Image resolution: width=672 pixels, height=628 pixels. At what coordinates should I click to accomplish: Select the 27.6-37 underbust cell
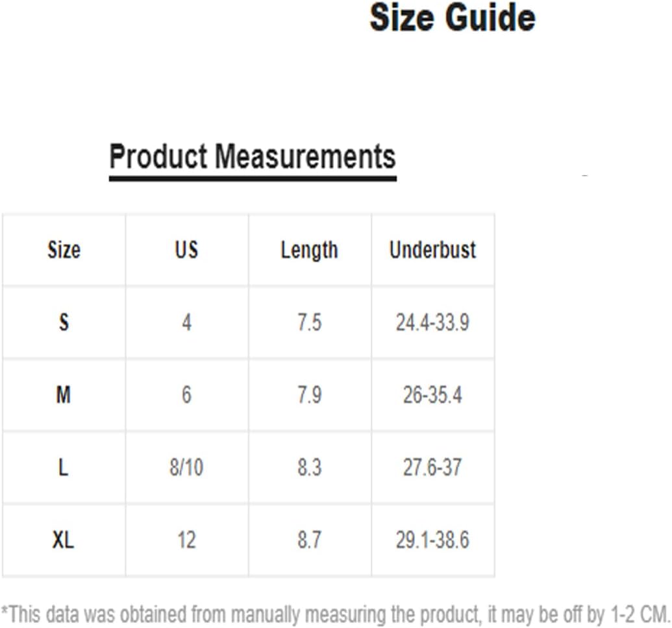[x=432, y=467]
